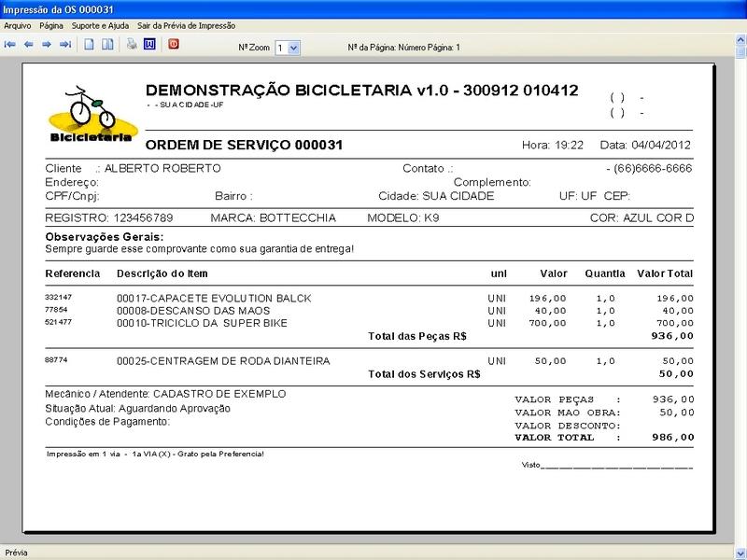Click the ORDEM DE SERVIÇO 000031 heading
The width and height of the screenshot is (747, 560).
[x=245, y=146]
